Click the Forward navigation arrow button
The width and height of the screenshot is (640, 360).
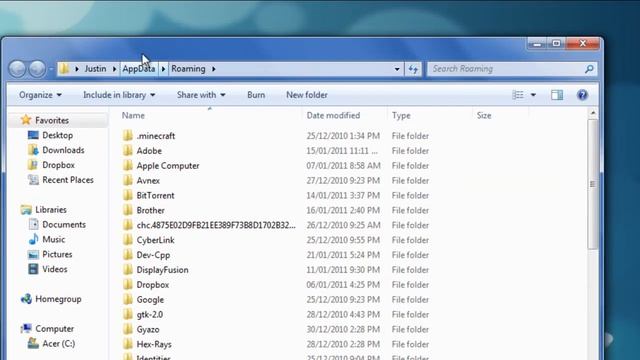(37, 69)
